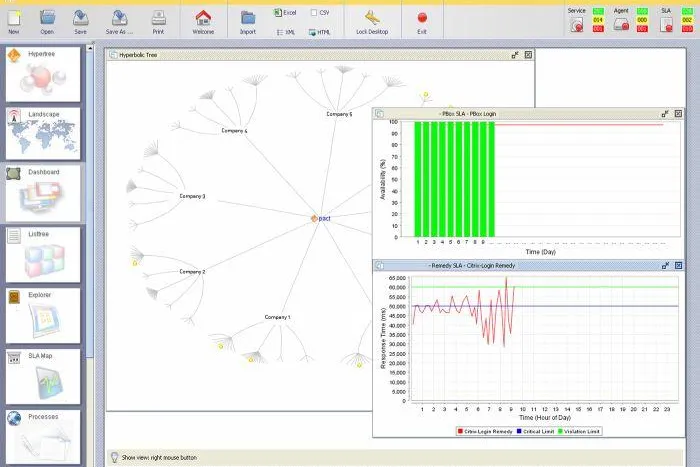Select the Company 1 node

[x=277, y=317]
